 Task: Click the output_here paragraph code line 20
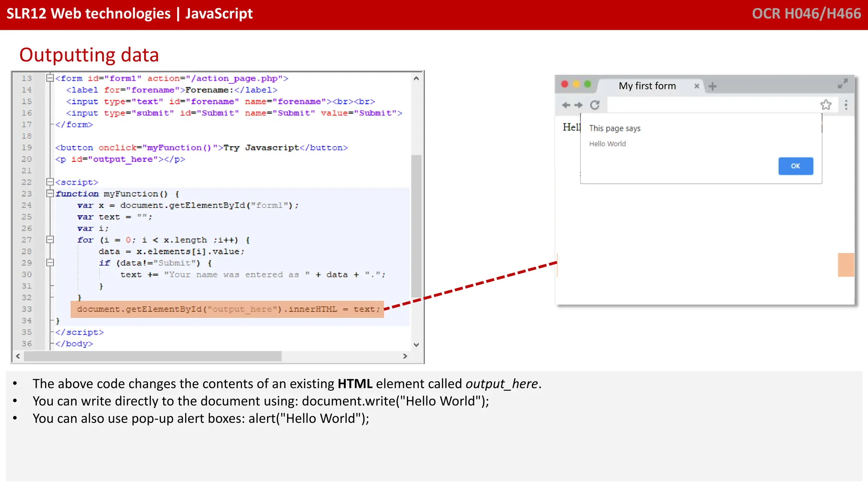[x=120, y=159]
